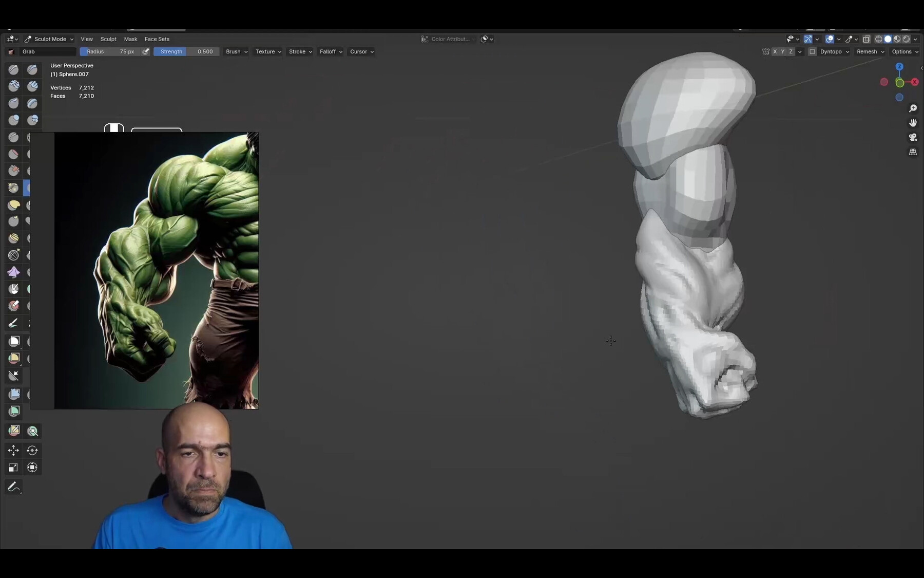Select the Clay brush tool
The height and width of the screenshot is (578, 924).
[x=14, y=86]
